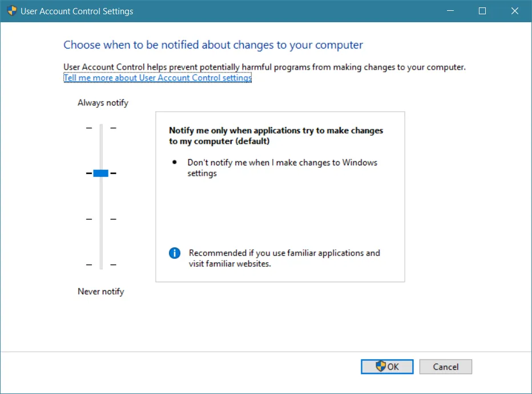Click the UAC shield icon in title bar
Screen dimensions: 532x394
tap(11, 11)
